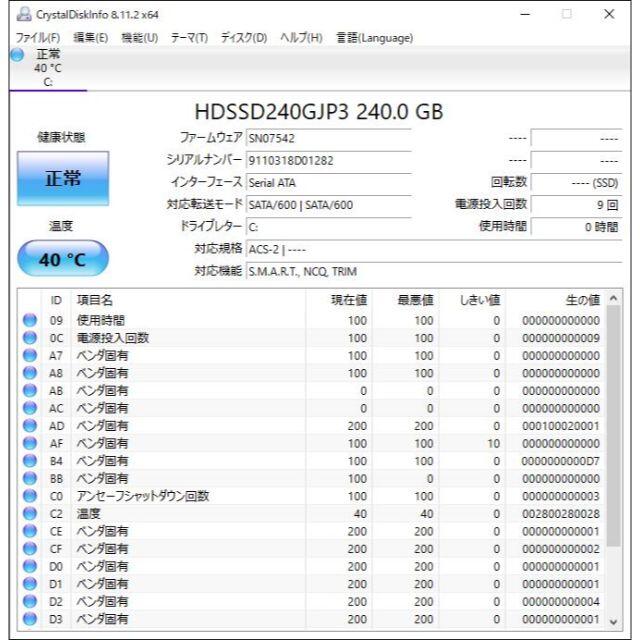Click the power on hours field 0 時間

pos(576,227)
